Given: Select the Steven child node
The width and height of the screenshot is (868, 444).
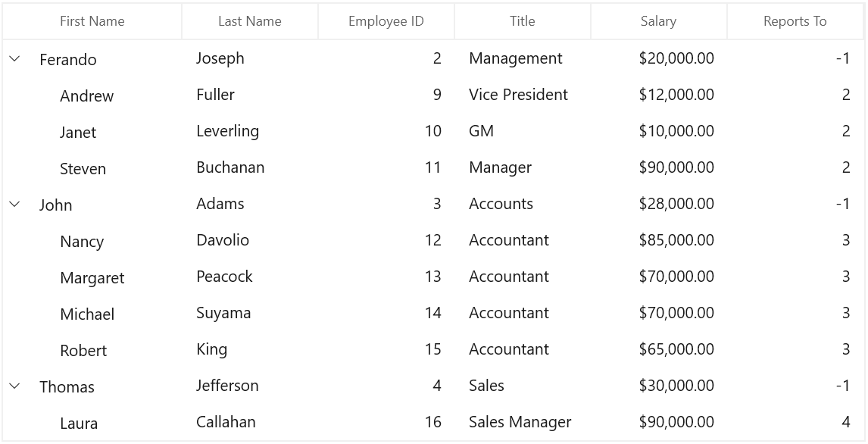Looking at the screenshot, I should (83, 168).
